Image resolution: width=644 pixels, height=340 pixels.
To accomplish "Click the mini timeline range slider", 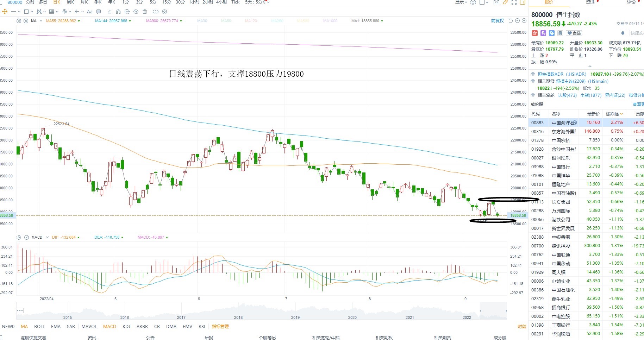I will 493,311.
